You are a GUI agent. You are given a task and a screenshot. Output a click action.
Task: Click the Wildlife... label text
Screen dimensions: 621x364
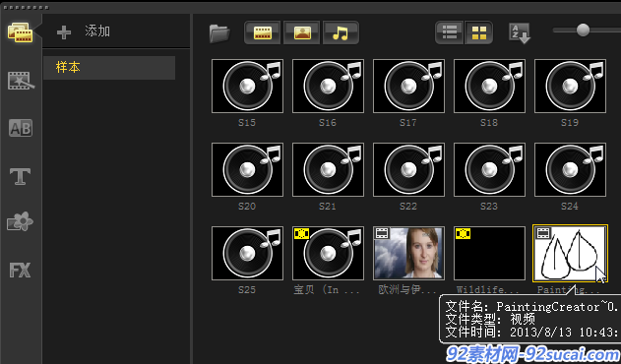click(486, 290)
